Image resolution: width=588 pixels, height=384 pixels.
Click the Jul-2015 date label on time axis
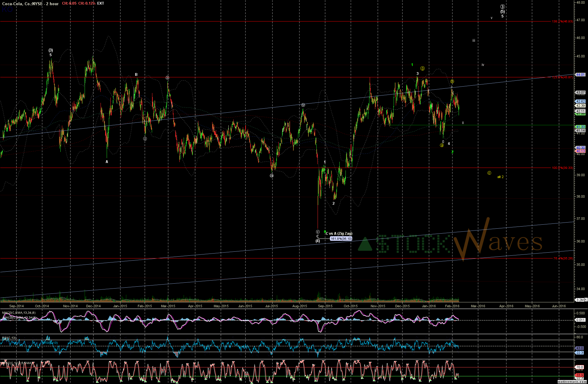272,306
